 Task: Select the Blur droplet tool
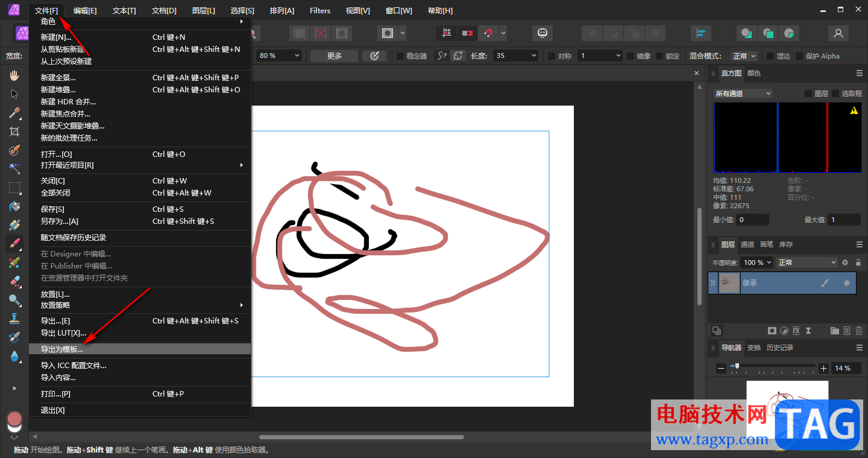[x=14, y=356]
